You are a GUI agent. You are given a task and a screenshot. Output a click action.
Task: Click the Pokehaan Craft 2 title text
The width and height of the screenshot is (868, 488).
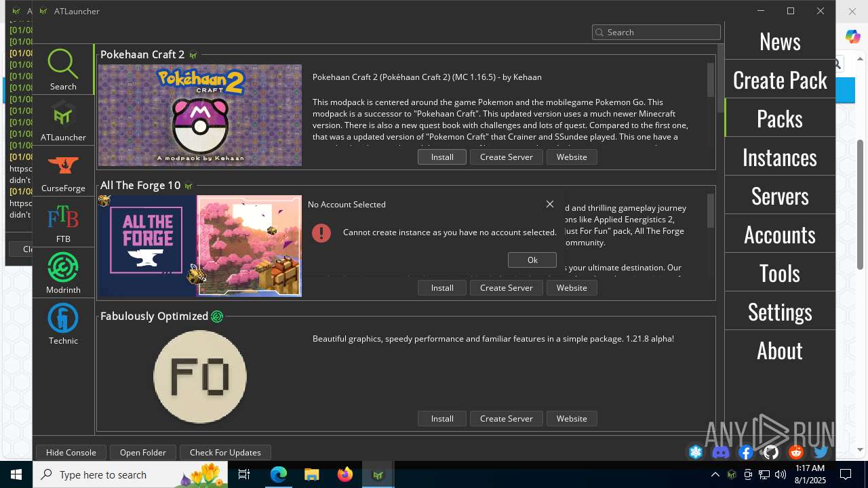pos(142,54)
